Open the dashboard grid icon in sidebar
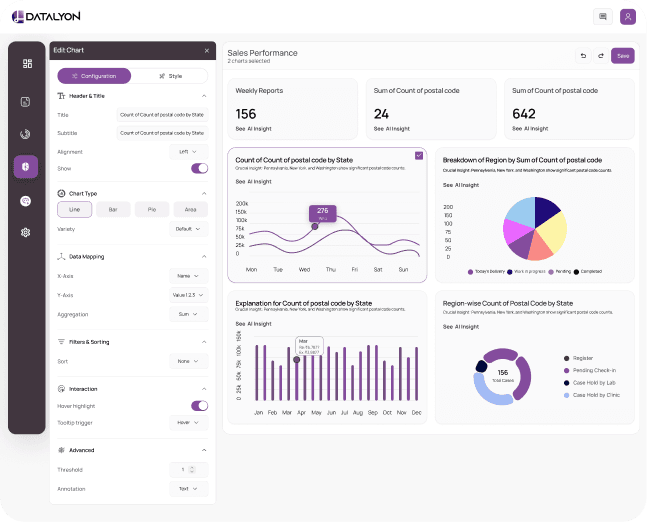647x522 pixels. 27,64
